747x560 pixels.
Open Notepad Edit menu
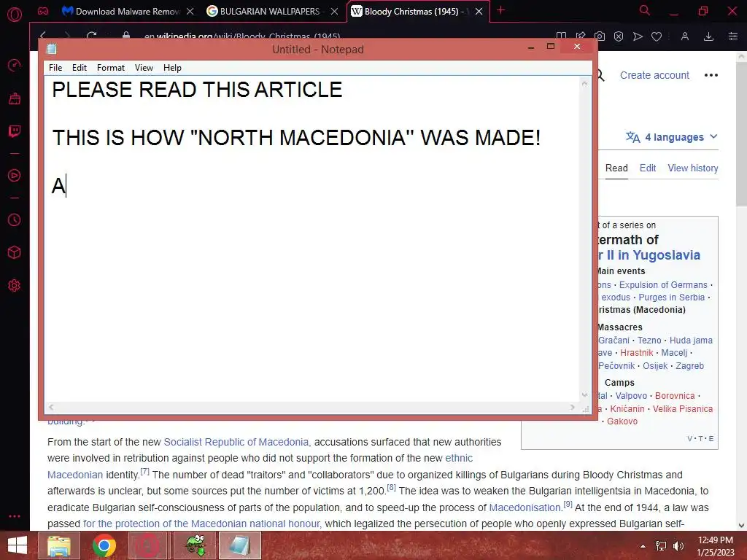pos(79,68)
